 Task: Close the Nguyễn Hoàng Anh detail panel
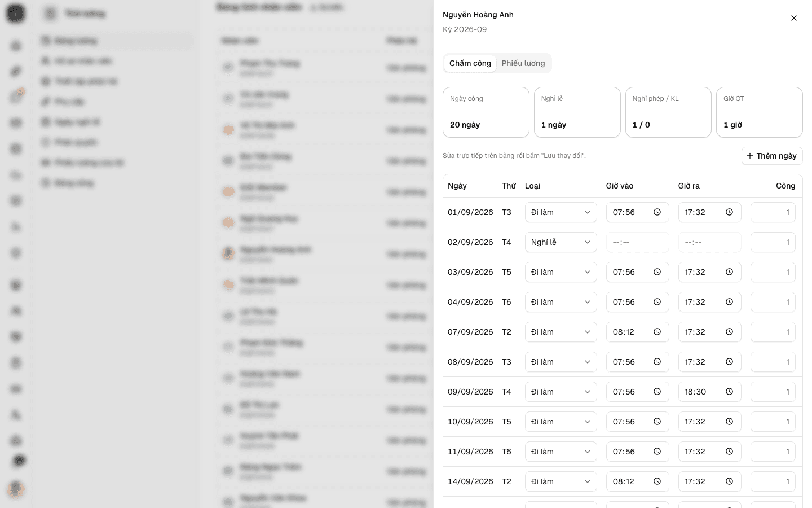pyautogui.click(x=793, y=18)
